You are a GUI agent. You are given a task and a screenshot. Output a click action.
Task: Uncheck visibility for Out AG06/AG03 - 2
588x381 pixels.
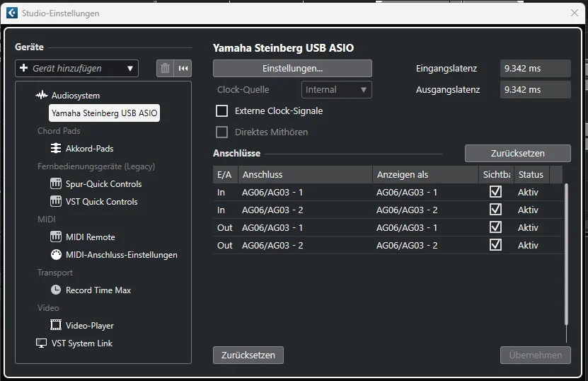pyautogui.click(x=495, y=245)
